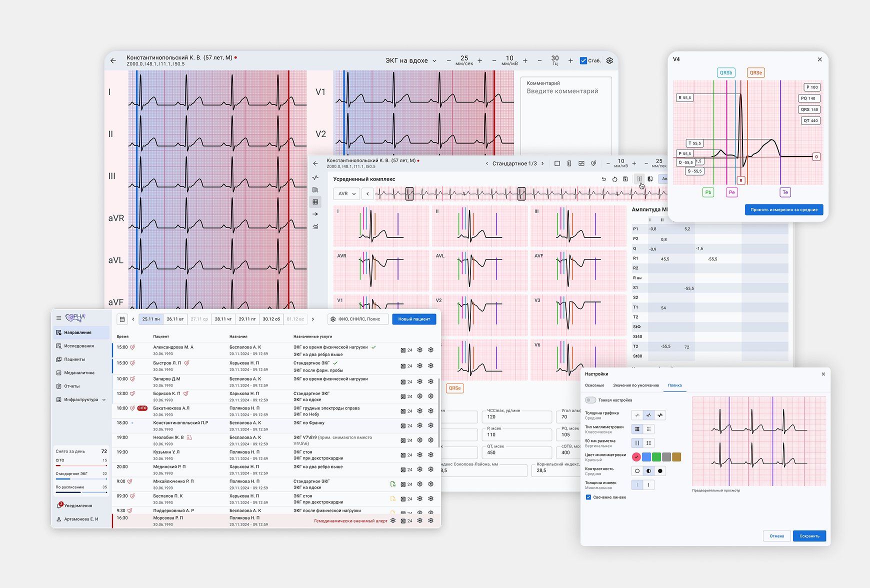Switch to the Основные settings tab
Image resolution: width=870 pixels, height=588 pixels.
pos(594,385)
